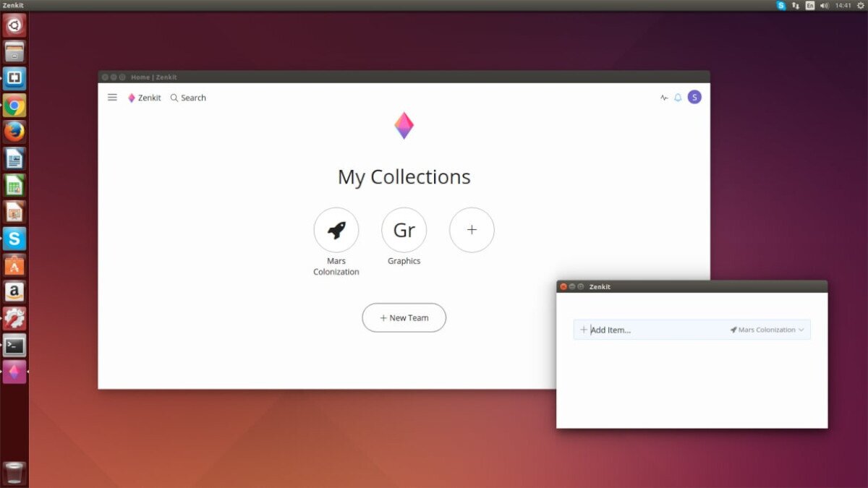Launch Firefox from launcher
Screen dimensions: 868x488
pos(14,132)
